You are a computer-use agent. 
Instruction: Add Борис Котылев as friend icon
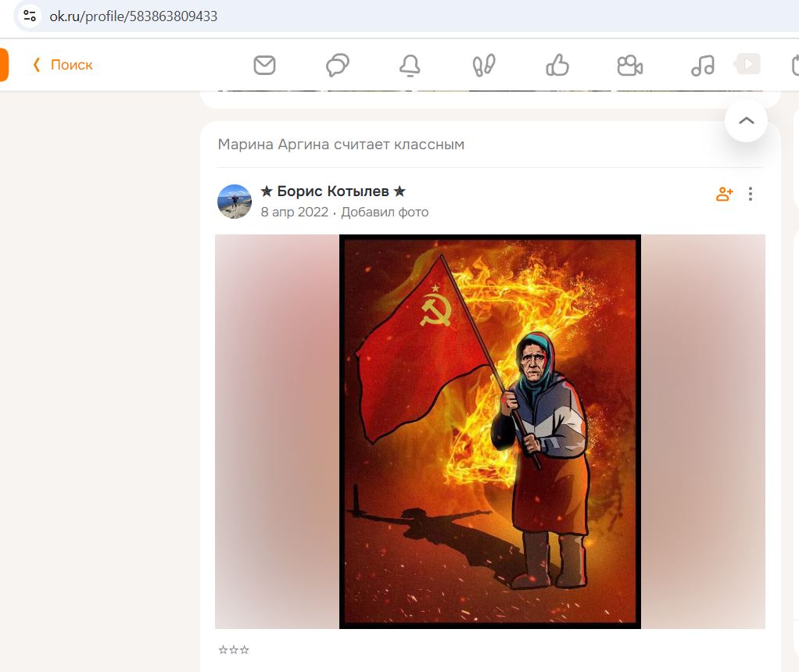pos(724,194)
